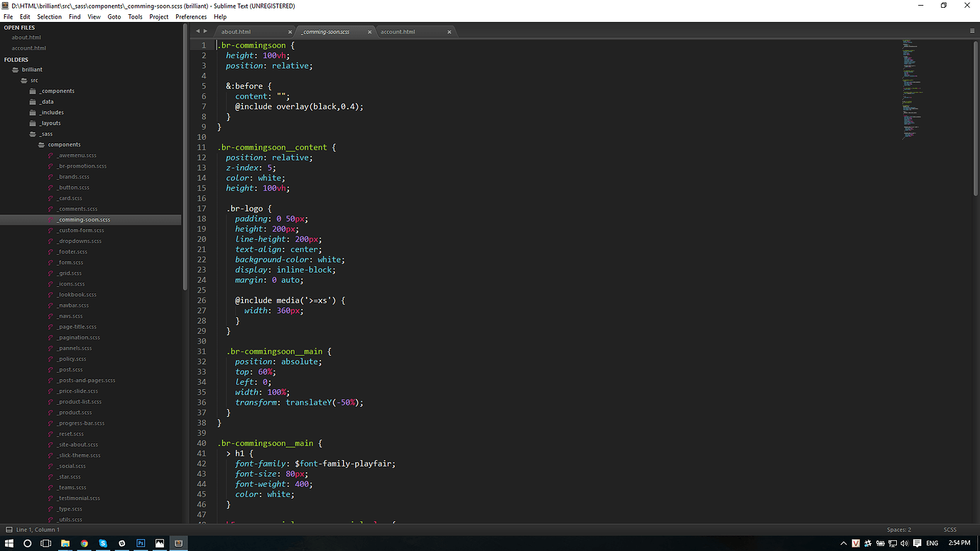Open File Explorer from the taskbar
Image resolution: width=980 pixels, height=551 pixels.
point(65,543)
